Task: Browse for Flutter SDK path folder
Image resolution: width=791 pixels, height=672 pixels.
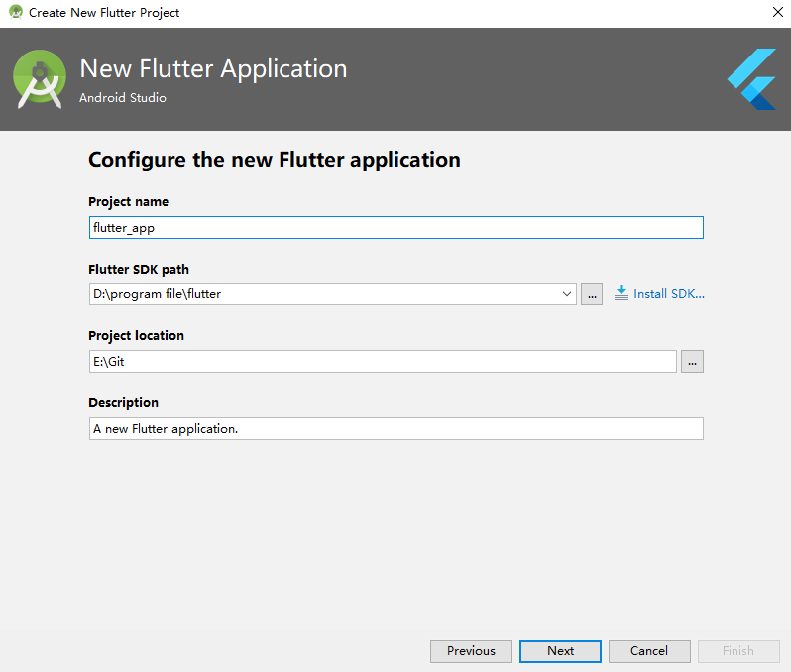Action: (x=592, y=294)
